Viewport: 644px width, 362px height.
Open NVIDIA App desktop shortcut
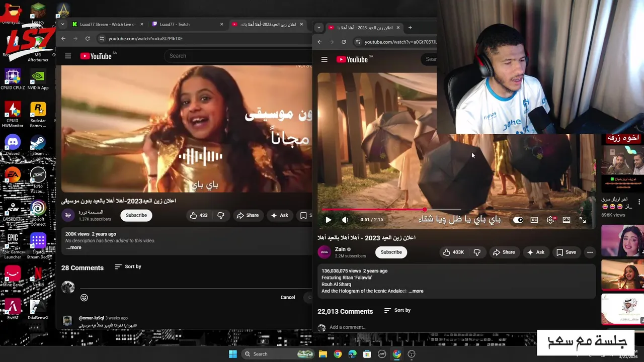coord(38,79)
